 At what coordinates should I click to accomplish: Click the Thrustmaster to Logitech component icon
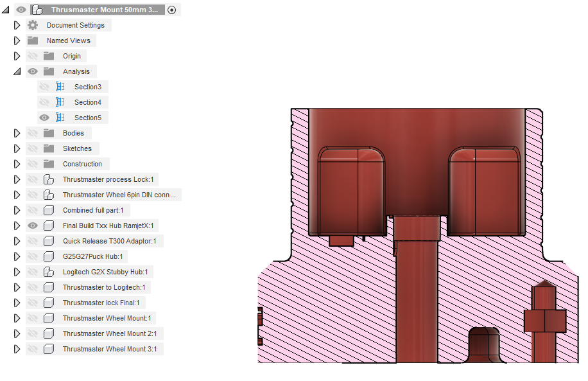pos(49,287)
